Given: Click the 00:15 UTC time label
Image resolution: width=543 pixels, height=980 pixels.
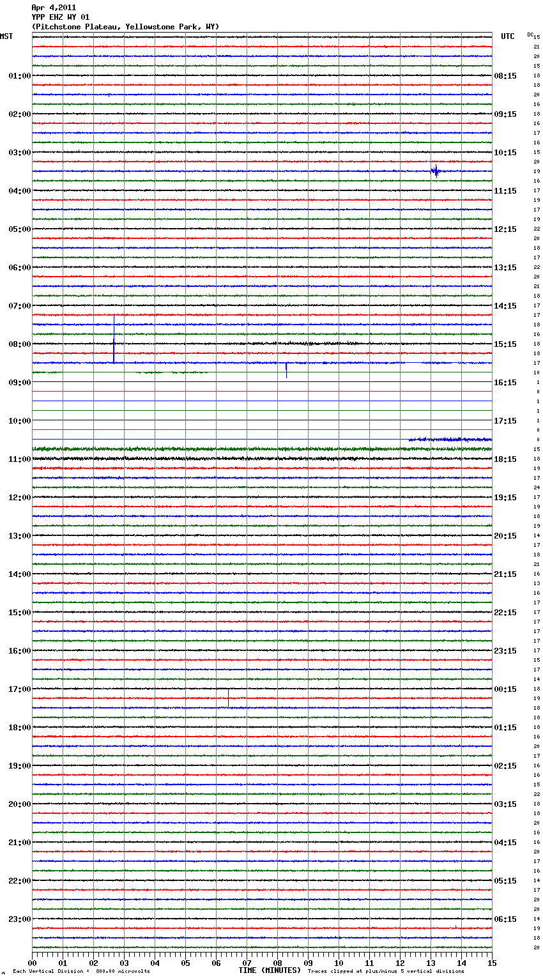Looking at the screenshot, I should coord(505,689).
